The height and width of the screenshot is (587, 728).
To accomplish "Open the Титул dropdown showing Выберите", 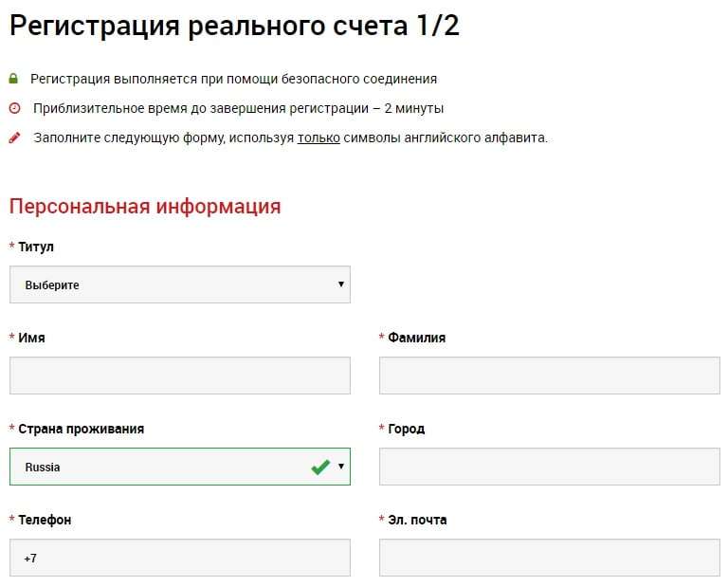I will click(x=180, y=284).
